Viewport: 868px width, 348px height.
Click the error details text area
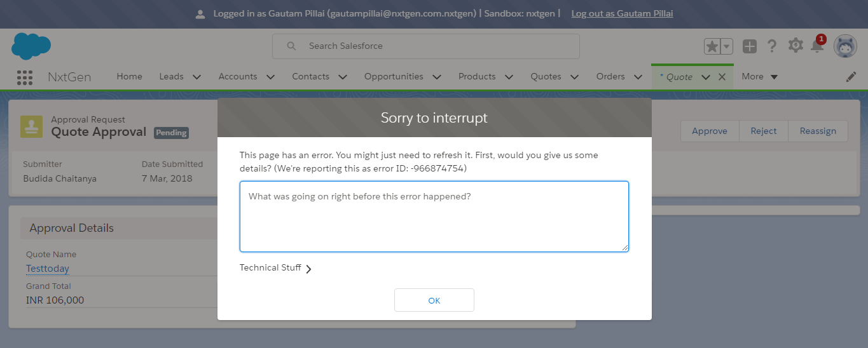click(x=434, y=217)
